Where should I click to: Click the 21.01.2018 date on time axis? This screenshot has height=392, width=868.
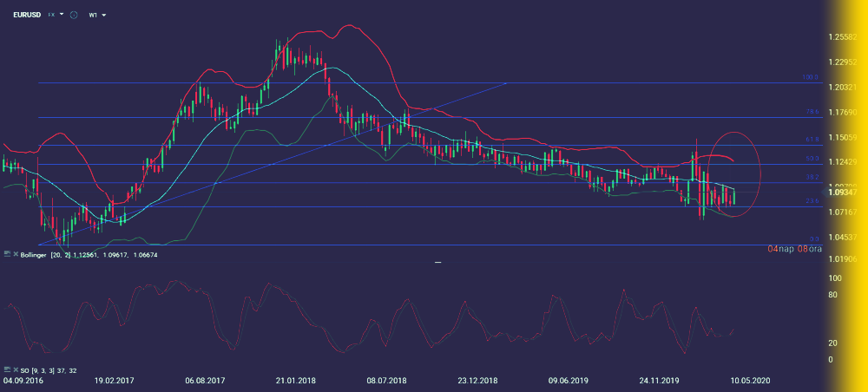(x=296, y=381)
